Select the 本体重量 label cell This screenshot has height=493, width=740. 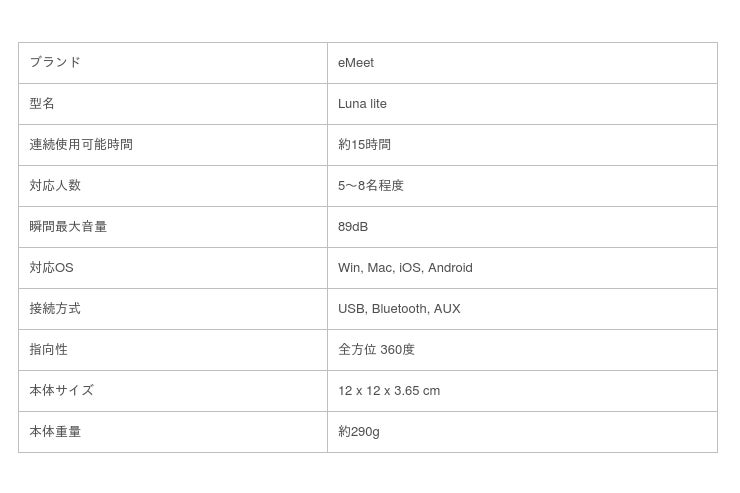55,431
